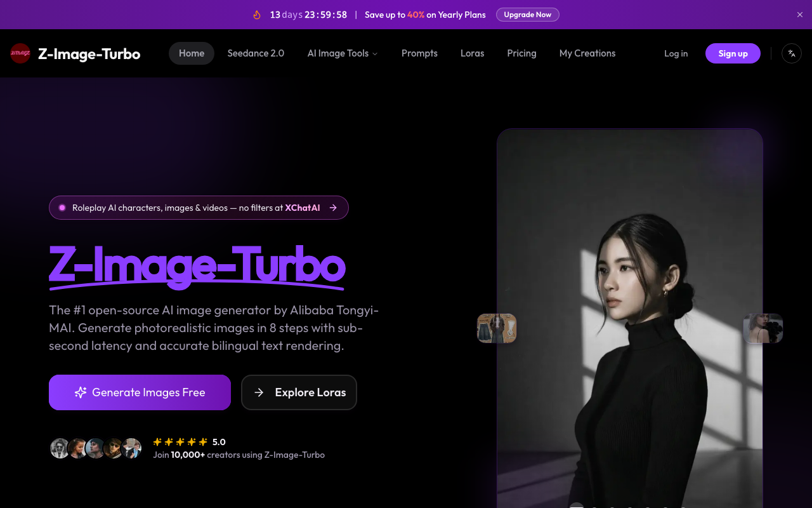
Task: Go to the Home tab
Action: click(192, 53)
